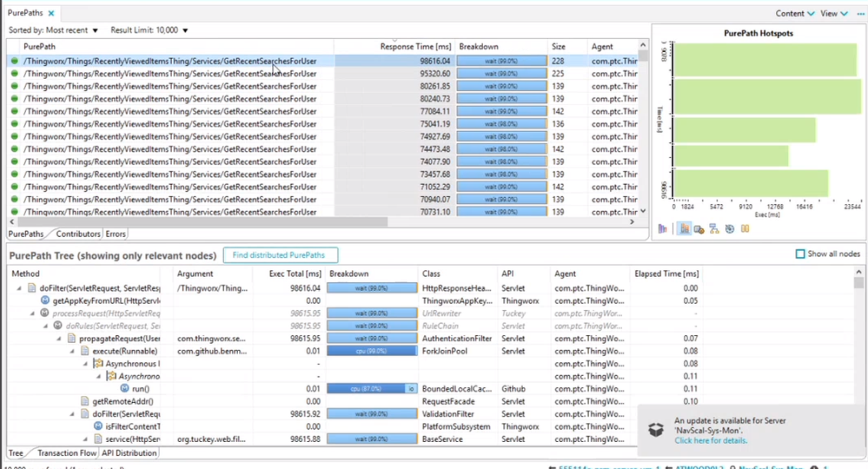Click the hotspots method-with-gear toolbar icon
868x469 pixels.
point(699,229)
